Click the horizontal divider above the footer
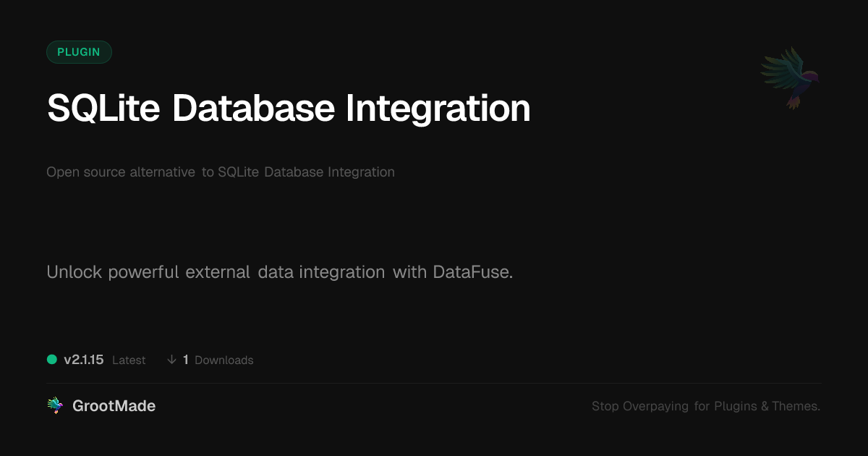This screenshot has width=868, height=456. (434, 383)
